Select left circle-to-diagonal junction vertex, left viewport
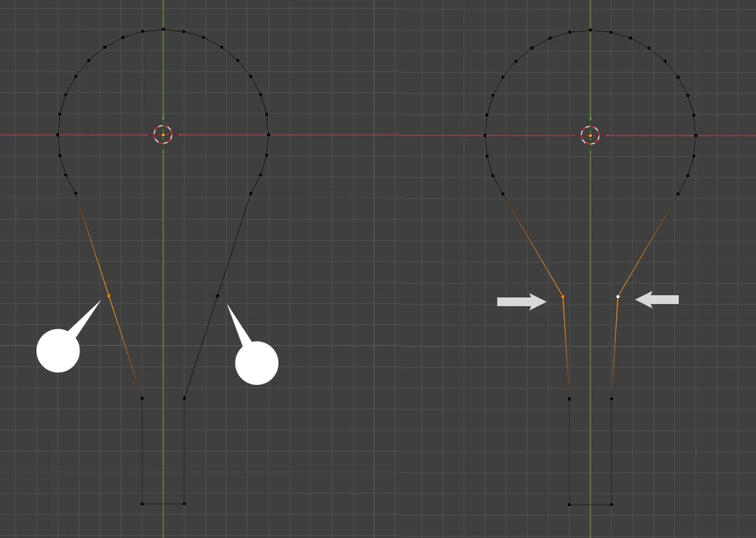The image size is (756, 538). [76, 193]
